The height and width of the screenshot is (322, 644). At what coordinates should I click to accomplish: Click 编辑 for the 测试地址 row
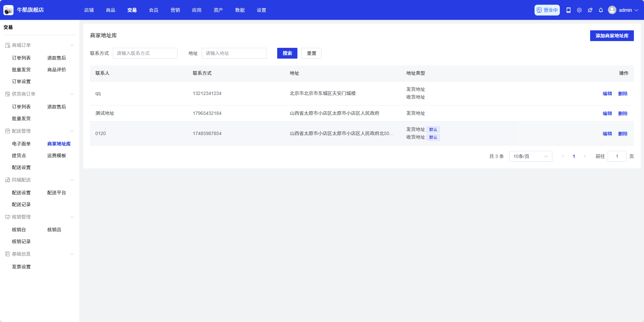click(607, 114)
